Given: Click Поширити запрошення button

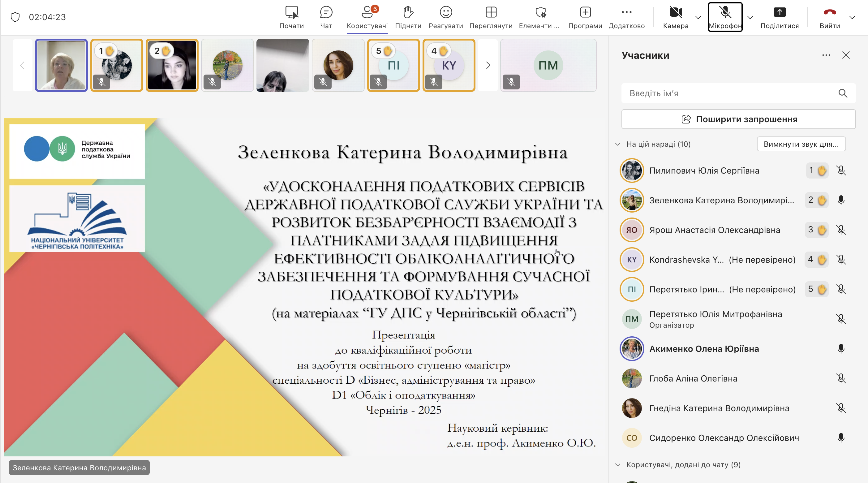Looking at the screenshot, I should [738, 119].
